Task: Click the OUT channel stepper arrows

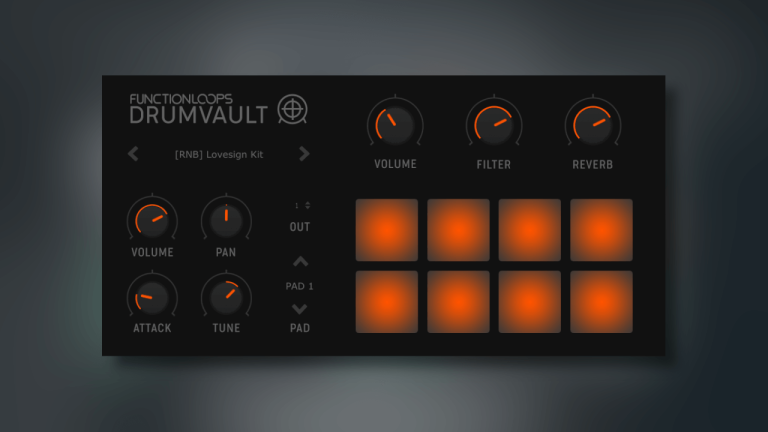Action: 307,205
